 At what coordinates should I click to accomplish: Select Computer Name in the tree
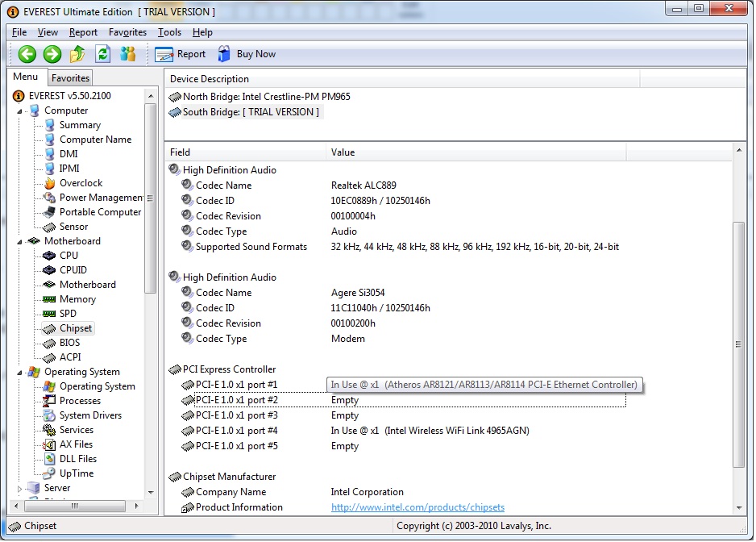[95, 140]
